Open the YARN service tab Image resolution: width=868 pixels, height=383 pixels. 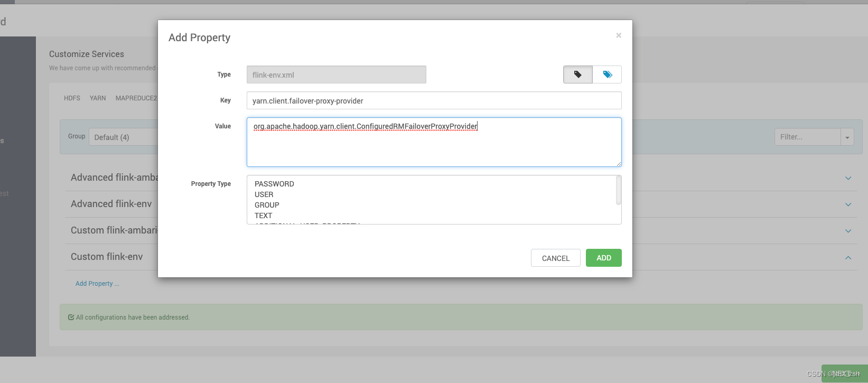click(98, 98)
